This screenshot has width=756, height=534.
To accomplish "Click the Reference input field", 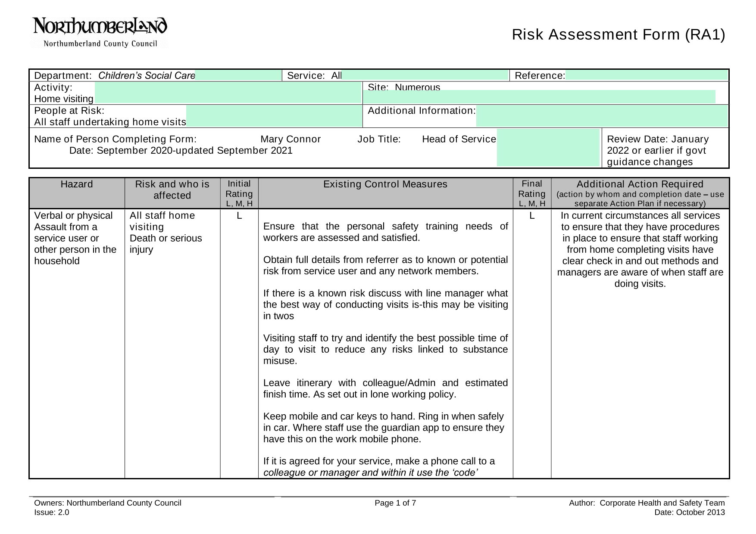I will (x=647, y=75).
